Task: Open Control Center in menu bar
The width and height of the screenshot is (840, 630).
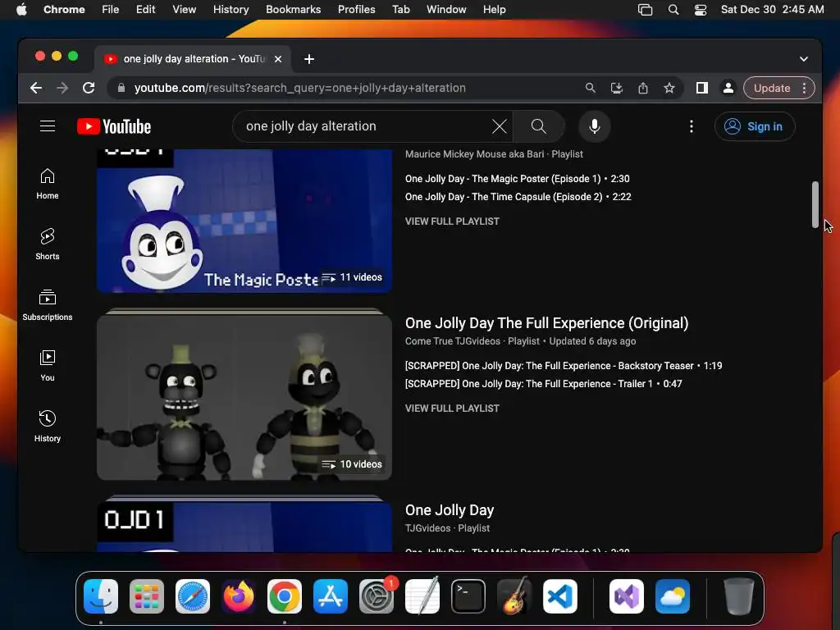Action: 701,10
